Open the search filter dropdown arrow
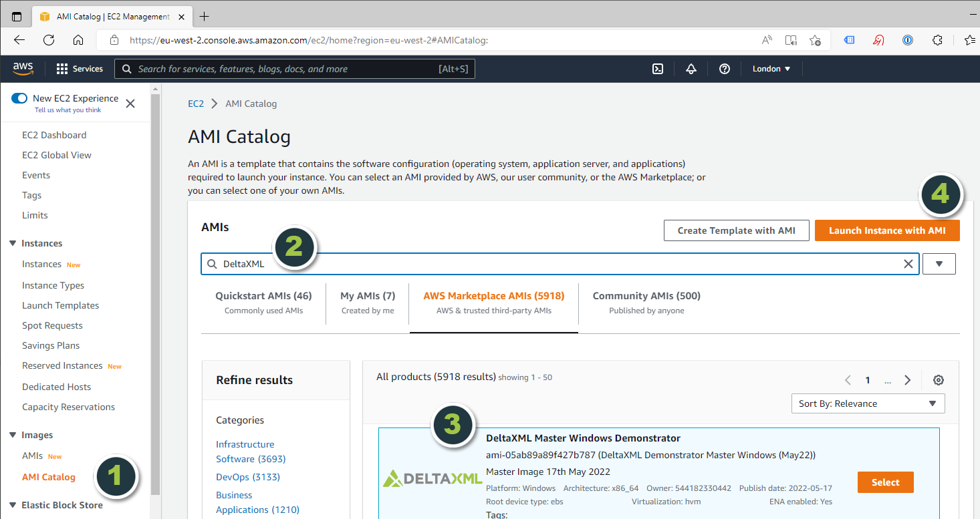The image size is (980, 519). 939,264
